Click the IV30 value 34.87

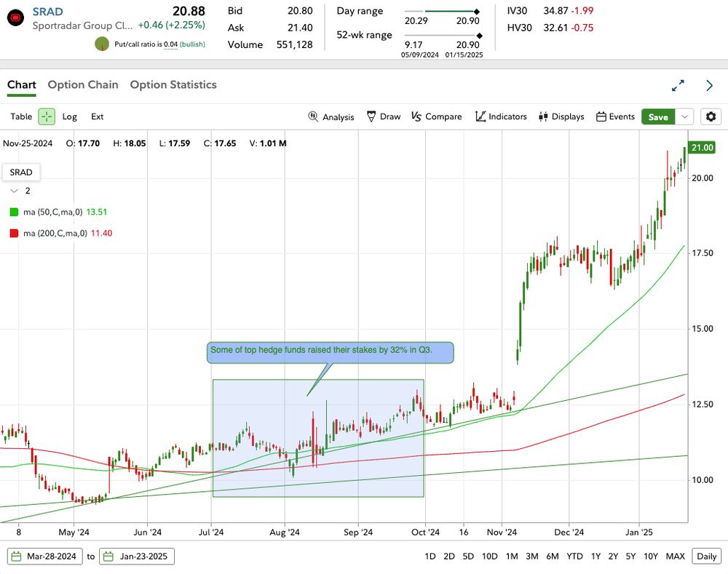coord(555,11)
